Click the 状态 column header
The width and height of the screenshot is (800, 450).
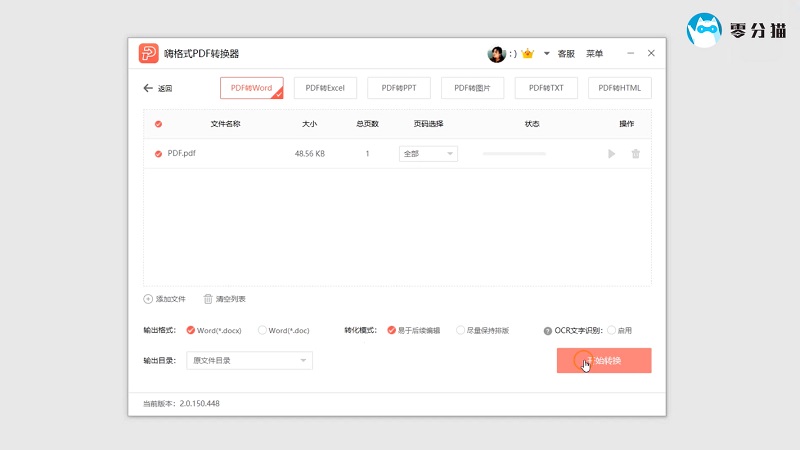[x=532, y=124]
